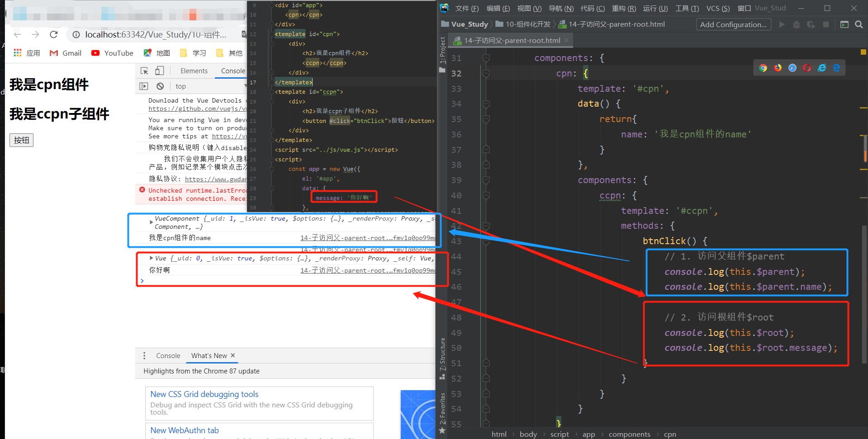Open the 工具(T) menu
Screen dimensions: 868x439
[687, 8]
